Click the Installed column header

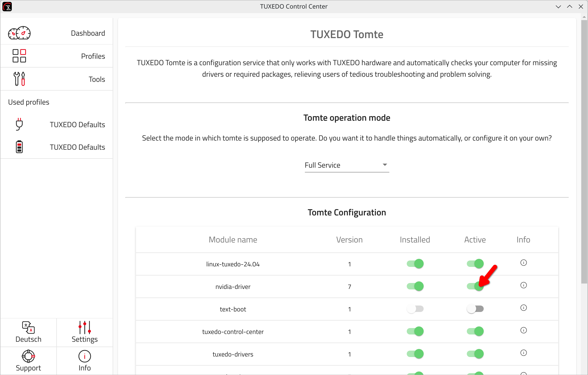415,240
